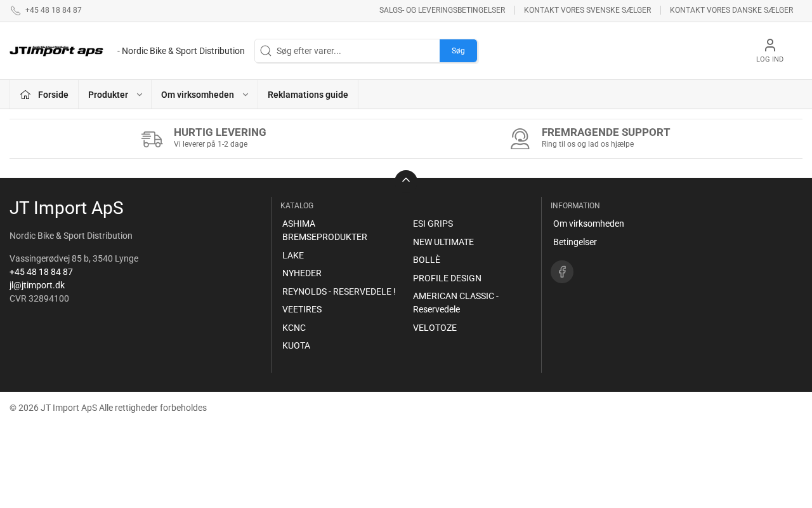Viewport: 812px width, 508px height.
Task: Open the Log ind user icon
Action: point(769,45)
